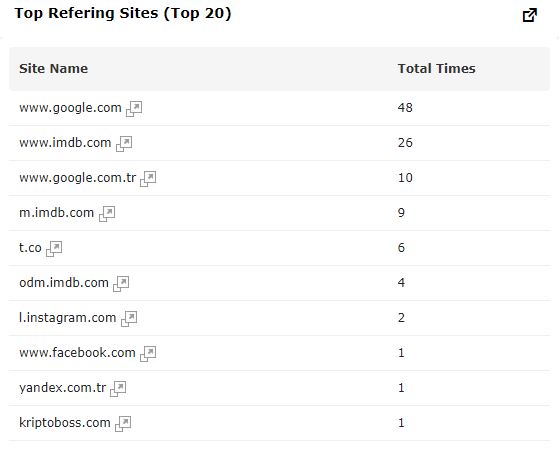Open external link icon beside yandex.com.tr
Image resolution: width=559 pixels, height=451 pixels.
coord(118,388)
